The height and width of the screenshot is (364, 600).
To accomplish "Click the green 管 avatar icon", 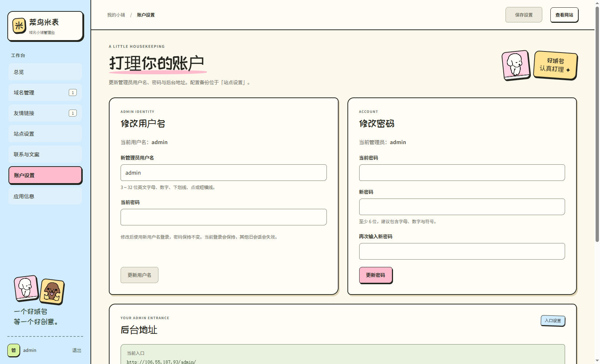I will (14, 350).
